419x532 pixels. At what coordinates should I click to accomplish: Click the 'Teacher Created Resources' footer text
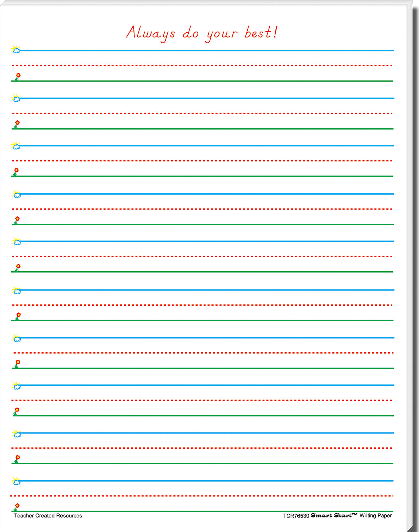pyautogui.click(x=48, y=516)
